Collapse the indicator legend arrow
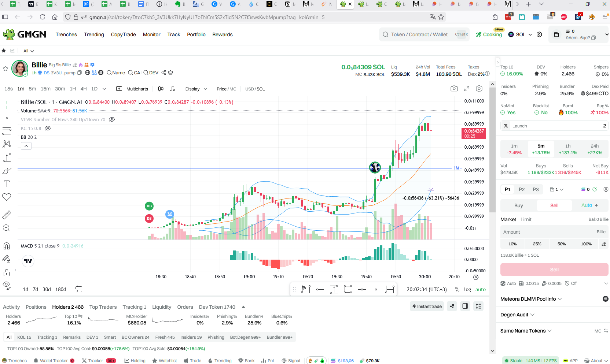 point(26,146)
